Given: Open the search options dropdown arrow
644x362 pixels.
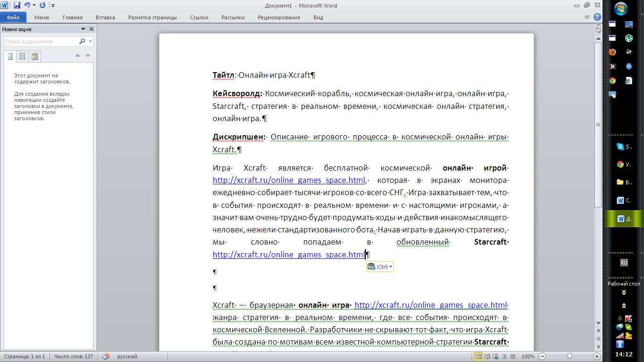Looking at the screenshot, I should [x=90, y=41].
